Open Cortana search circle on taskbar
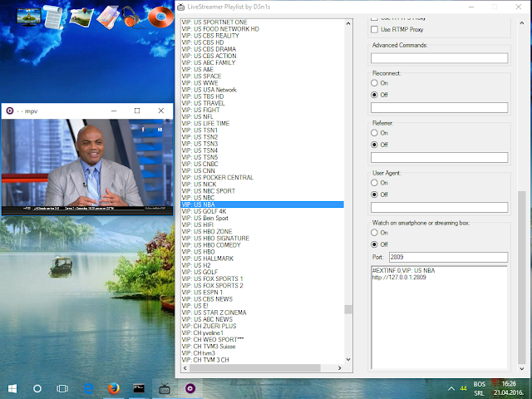532x399 pixels. (x=37, y=388)
